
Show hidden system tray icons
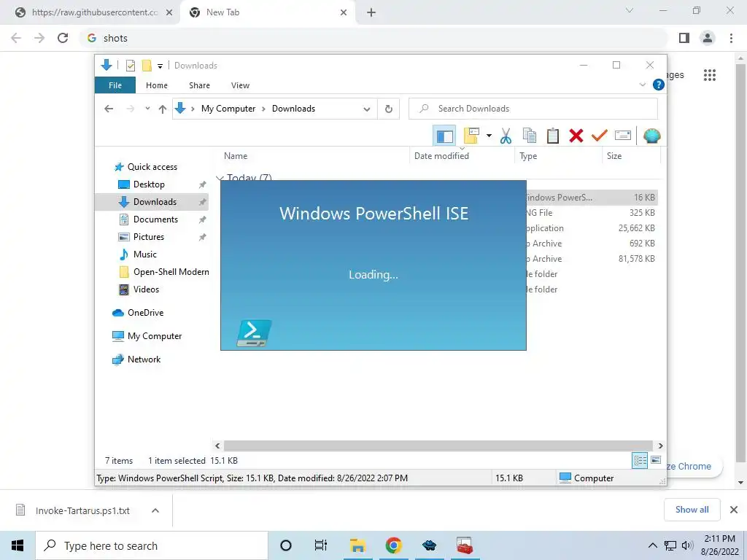pyautogui.click(x=653, y=545)
